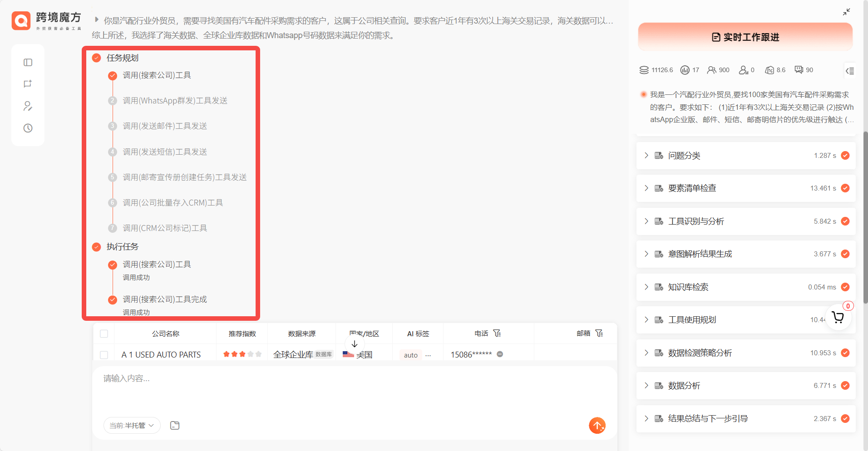Click the phone column filter icon
The width and height of the screenshot is (868, 451).
pyautogui.click(x=497, y=333)
